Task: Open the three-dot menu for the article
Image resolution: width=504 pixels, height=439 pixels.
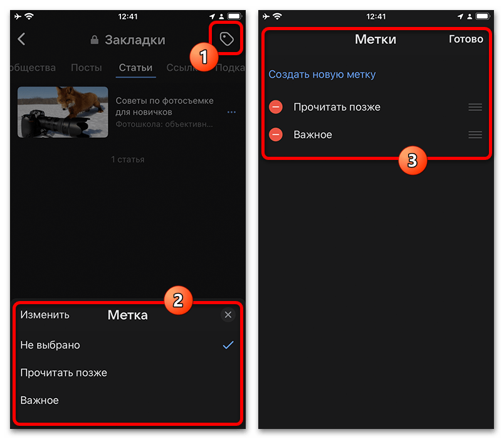Action: pos(231,112)
